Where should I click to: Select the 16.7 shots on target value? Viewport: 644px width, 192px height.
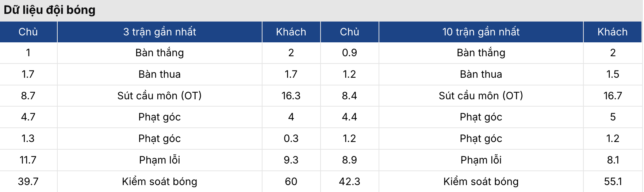click(x=613, y=96)
